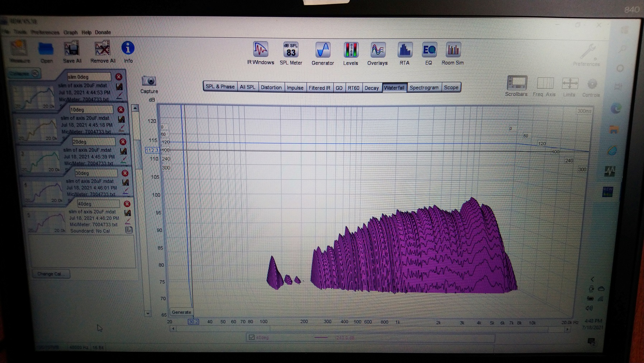Viewport: 644px width, 363px height.
Task: Select the 30deg measurement thumbnail
Action: pos(43,192)
